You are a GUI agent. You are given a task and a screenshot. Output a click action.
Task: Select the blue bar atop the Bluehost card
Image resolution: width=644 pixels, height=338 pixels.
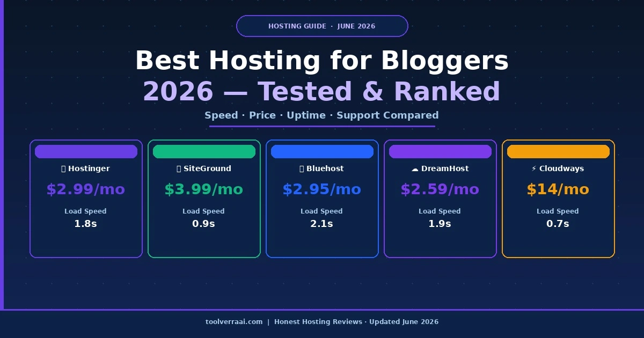322,152
